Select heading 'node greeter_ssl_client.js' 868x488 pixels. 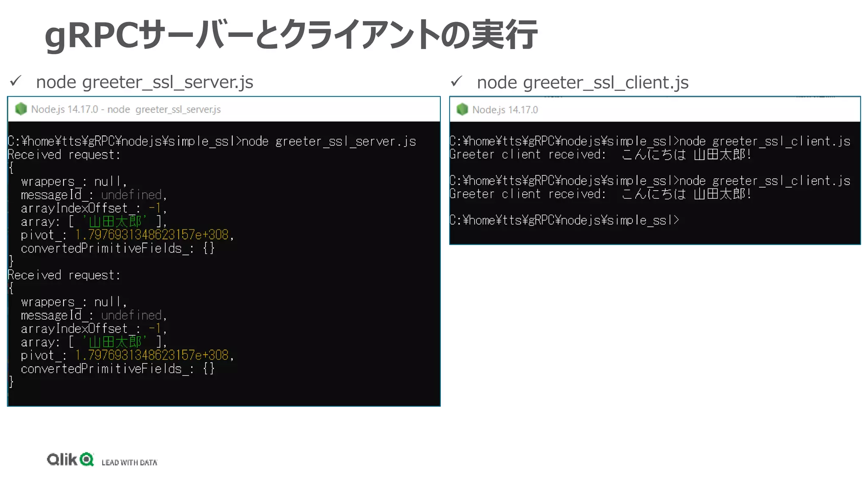(583, 82)
